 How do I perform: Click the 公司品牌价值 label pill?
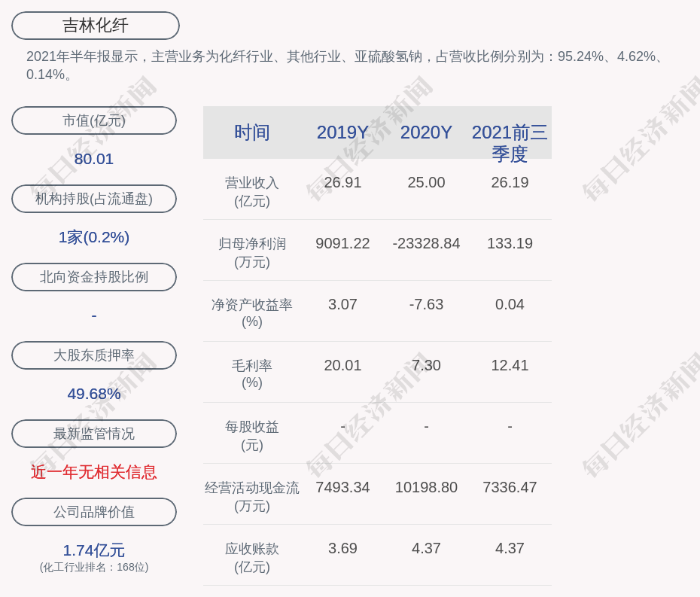click(94, 512)
